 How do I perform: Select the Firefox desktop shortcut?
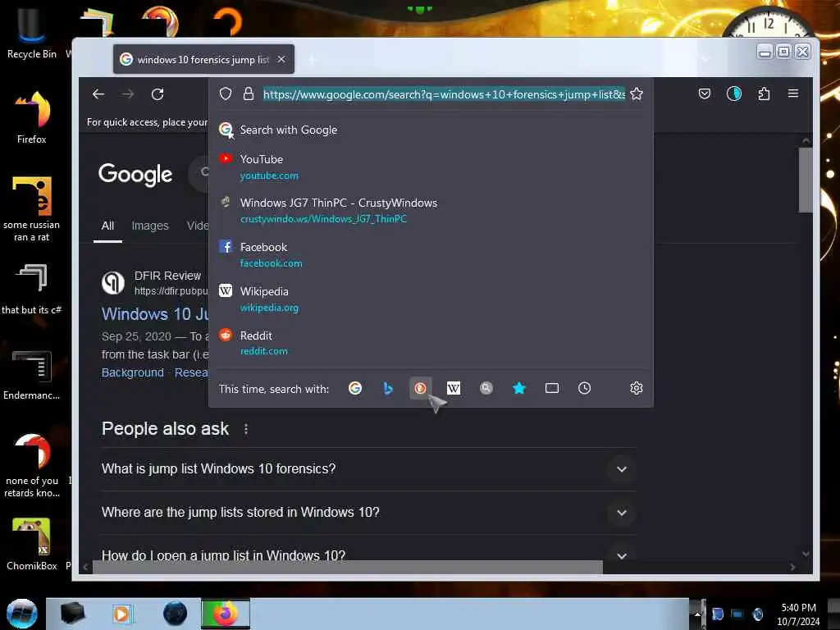[32, 117]
